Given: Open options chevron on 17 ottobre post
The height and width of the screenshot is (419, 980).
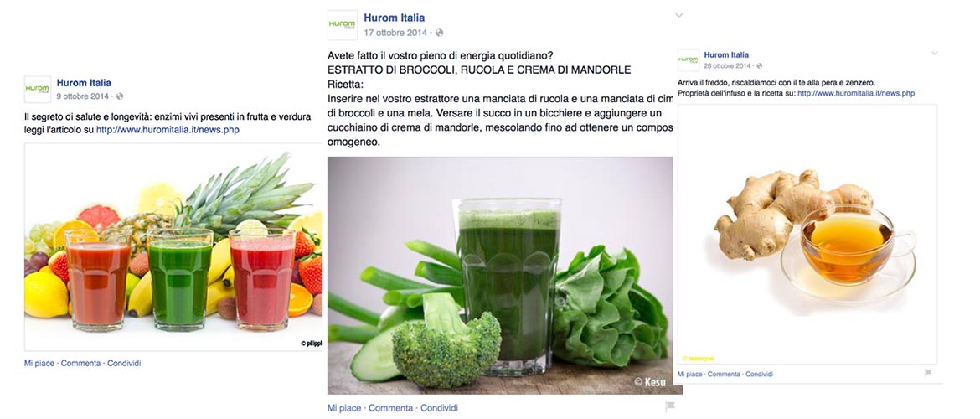Looking at the screenshot, I should coord(678,16).
